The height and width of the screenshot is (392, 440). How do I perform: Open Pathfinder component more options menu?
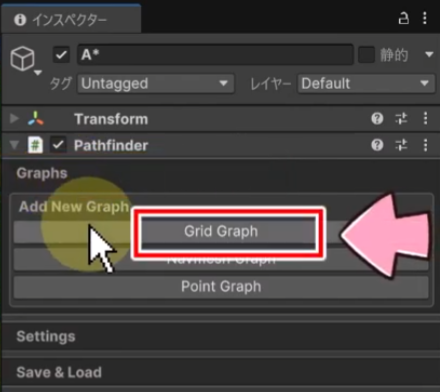[x=425, y=145]
